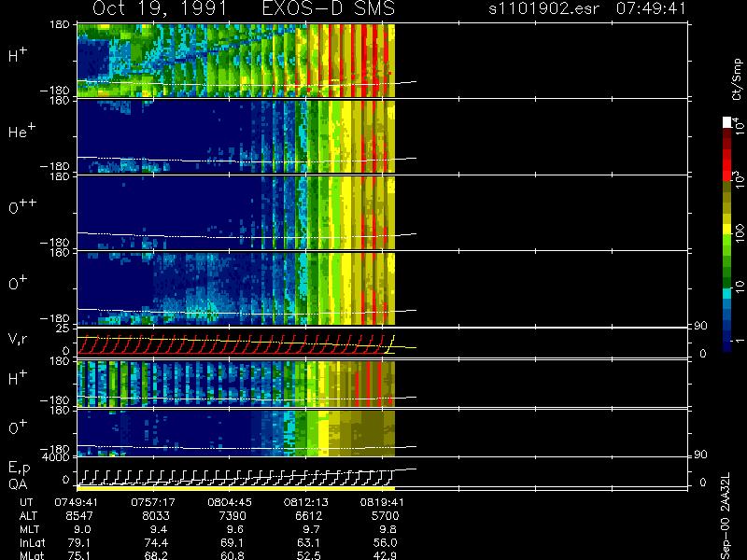Click the 'He+' panel label
Image resolution: width=747 pixels, height=560 pixels.
(x=21, y=131)
